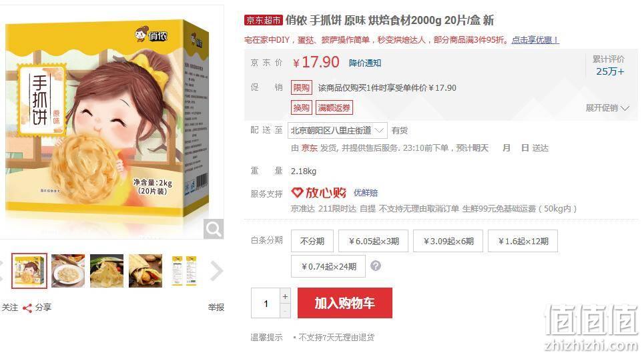Increase quantity with the plus button
This screenshot has height=357, width=644.
coord(285,296)
